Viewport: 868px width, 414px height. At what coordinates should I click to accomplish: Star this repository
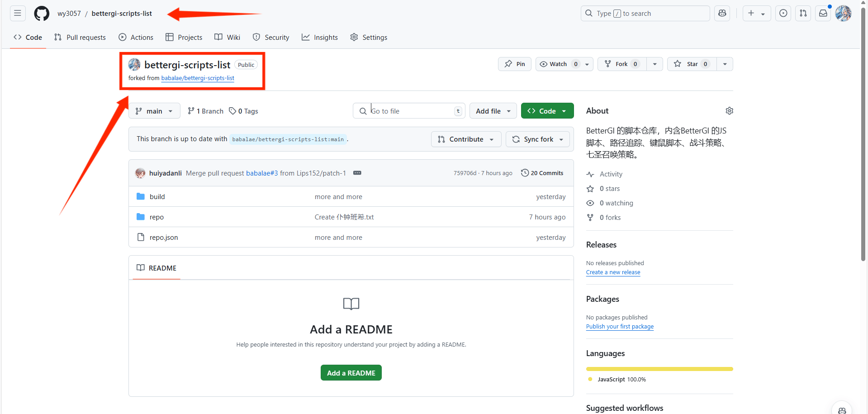tap(692, 64)
